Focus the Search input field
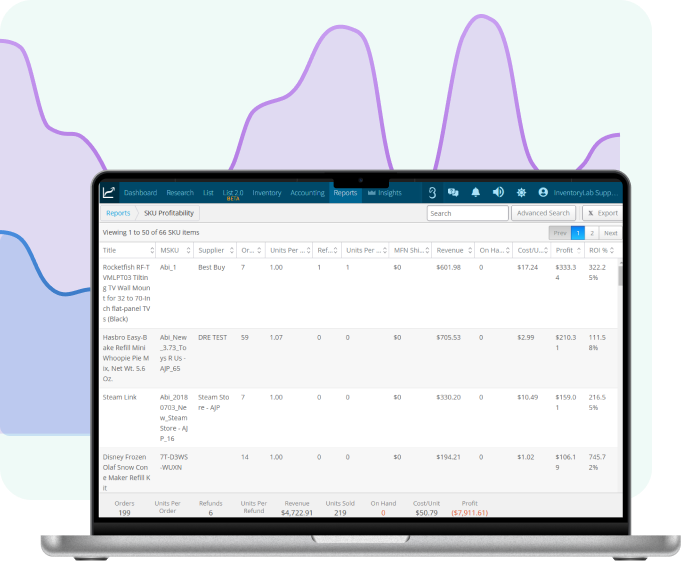The height and width of the screenshot is (561, 681). click(468, 213)
